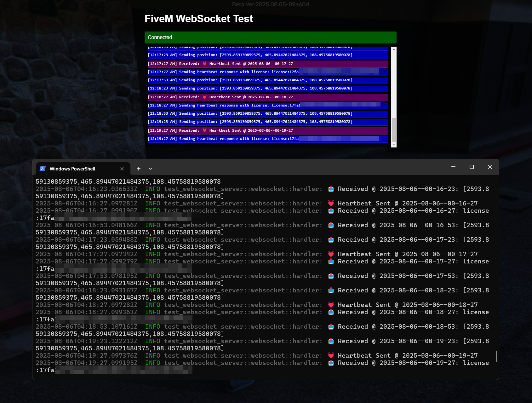Viewport: 532px width, 403px height.
Task: Select the 12:19:27 AM Received heartbeat log row
Action: click(x=268, y=130)
